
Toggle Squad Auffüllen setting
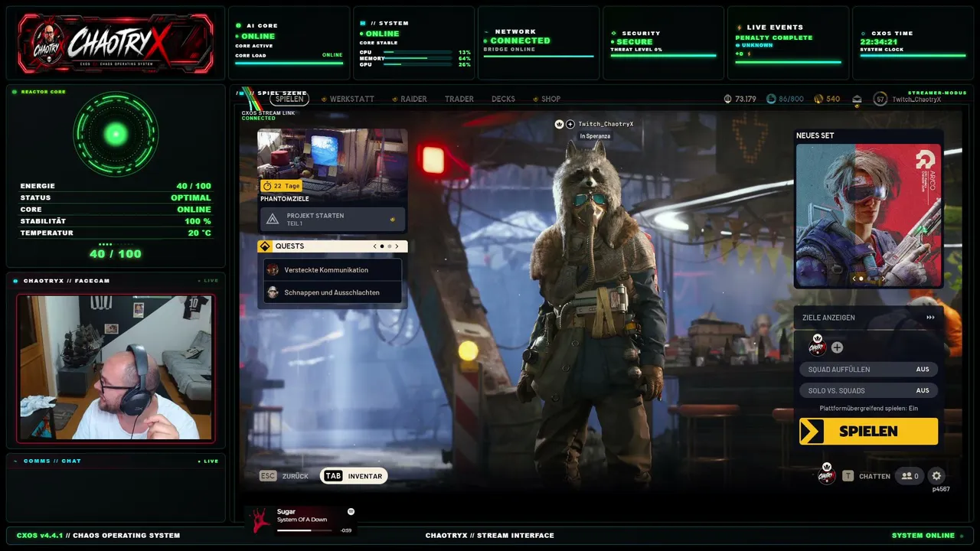pos(868,370)
